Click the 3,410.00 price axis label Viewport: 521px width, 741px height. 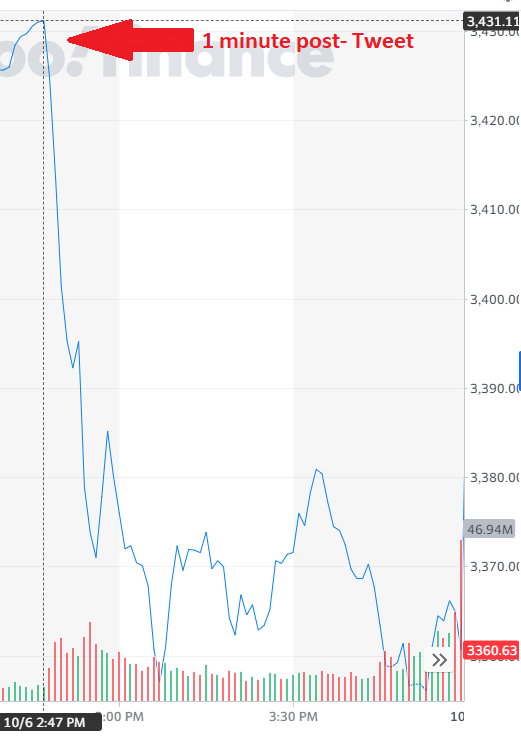(495, 209)
